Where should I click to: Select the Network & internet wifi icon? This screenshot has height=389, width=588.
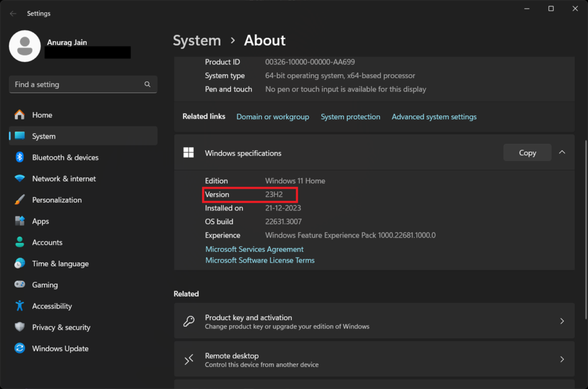click(x=20, y=178)
